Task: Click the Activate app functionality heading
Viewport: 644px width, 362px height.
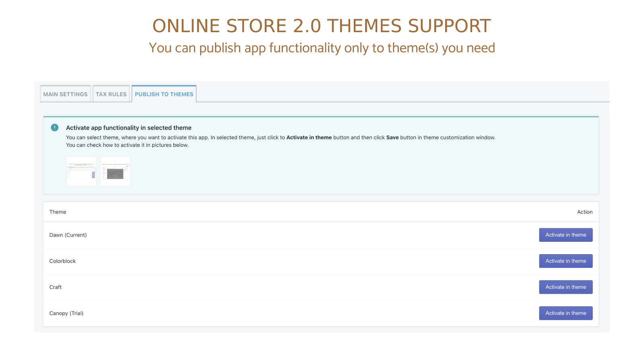Action: click(128, 128)
